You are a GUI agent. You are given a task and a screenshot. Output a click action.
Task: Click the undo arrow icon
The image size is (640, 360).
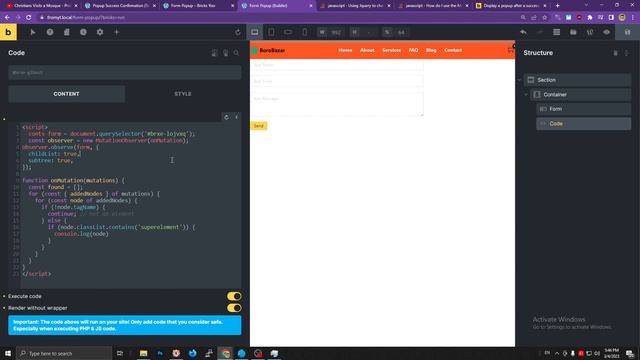(x=523, y=32)
